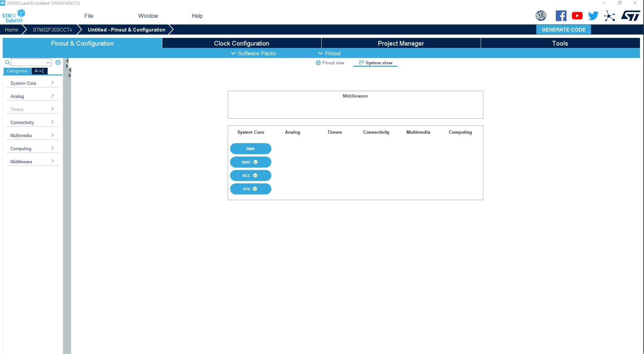The height and width of the screenshot is (354, 644).
Task: Open the ST Twitter page icon
Action: click(593, 16)
